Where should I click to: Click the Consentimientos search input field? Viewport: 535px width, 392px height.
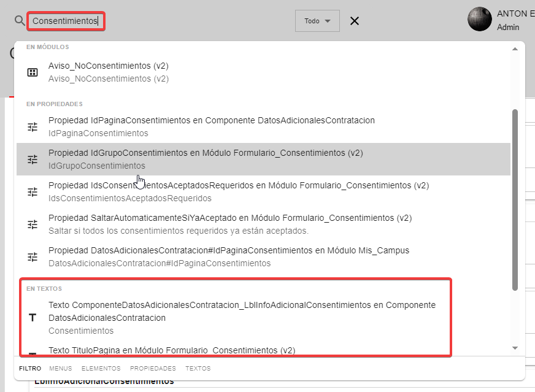point(66,21)
